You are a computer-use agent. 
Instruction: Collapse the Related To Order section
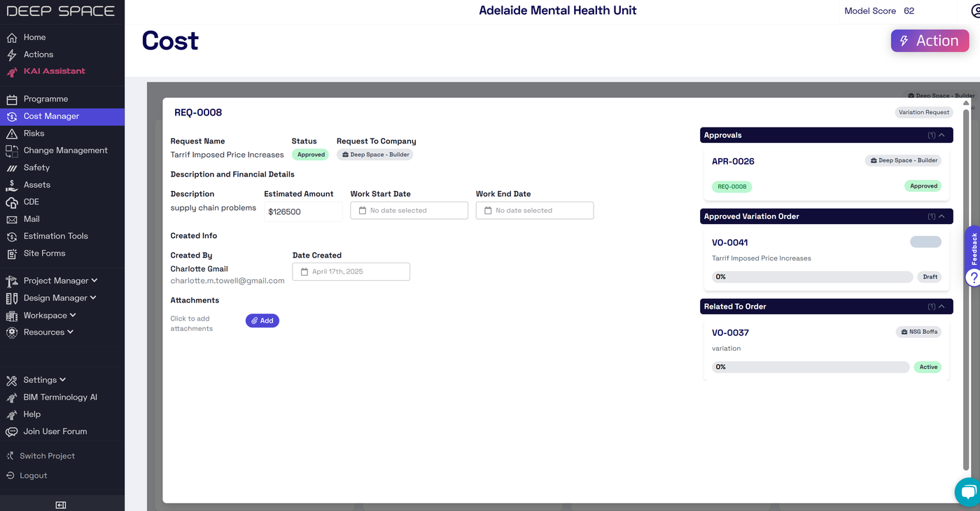pyautogui.click(x=941, y=307)
